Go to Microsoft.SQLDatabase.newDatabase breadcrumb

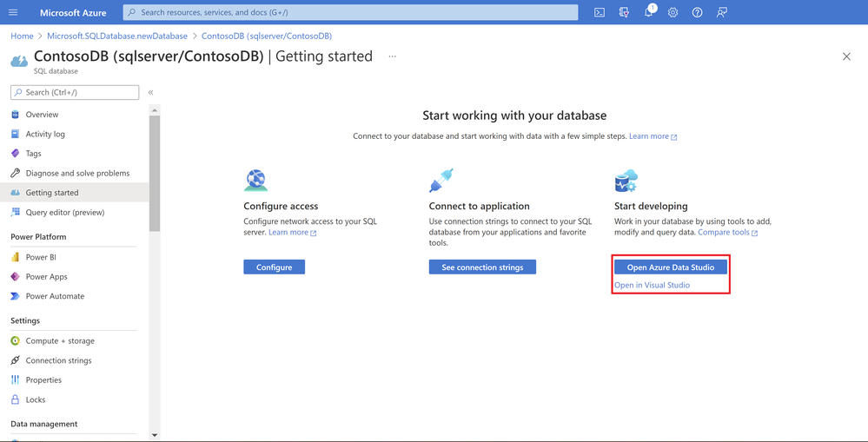(x=117, y=36)
